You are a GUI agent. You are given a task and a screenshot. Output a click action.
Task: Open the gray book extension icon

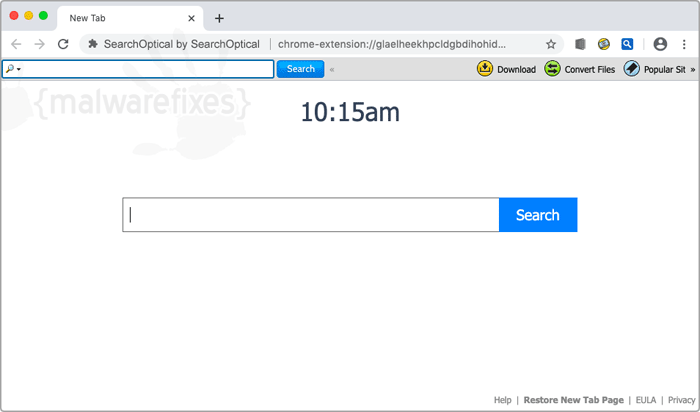(580, 44)
